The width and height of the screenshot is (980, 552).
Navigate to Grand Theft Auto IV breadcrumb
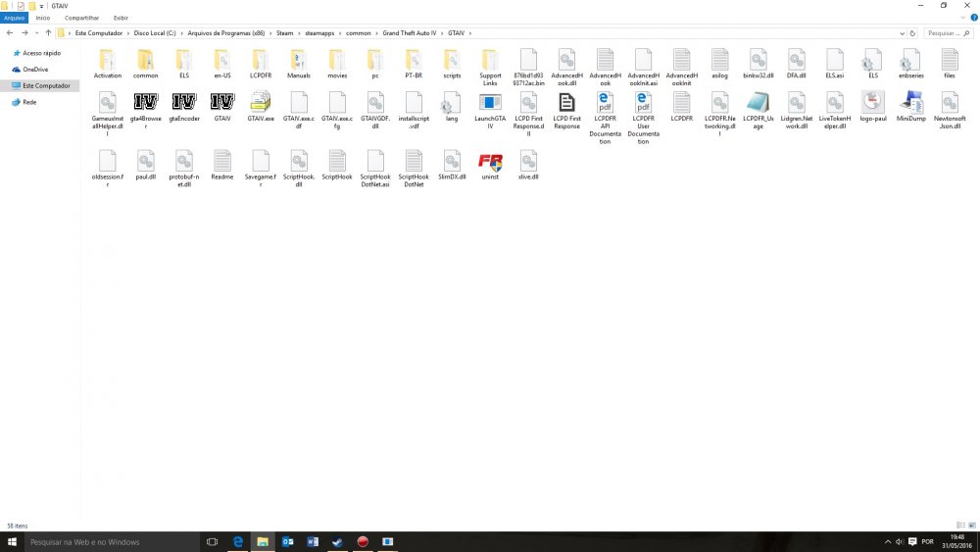tap(410, 33)
